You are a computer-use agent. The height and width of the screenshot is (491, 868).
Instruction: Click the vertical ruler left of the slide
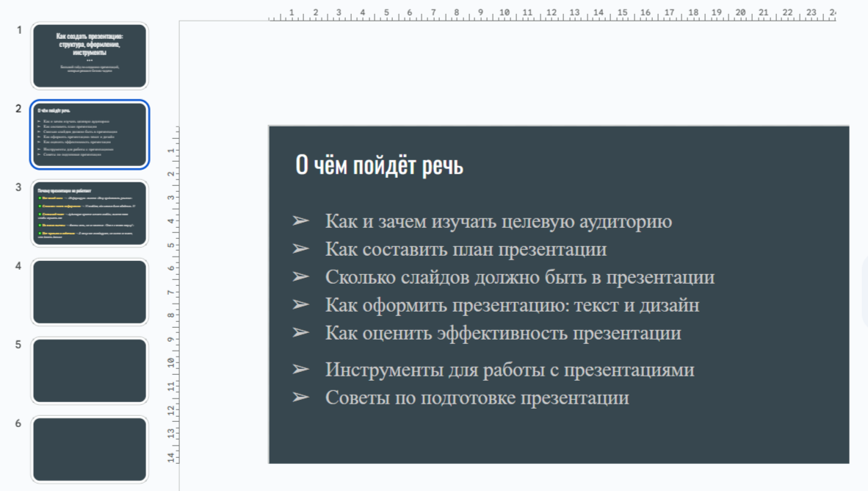click(x=172, y=294)
